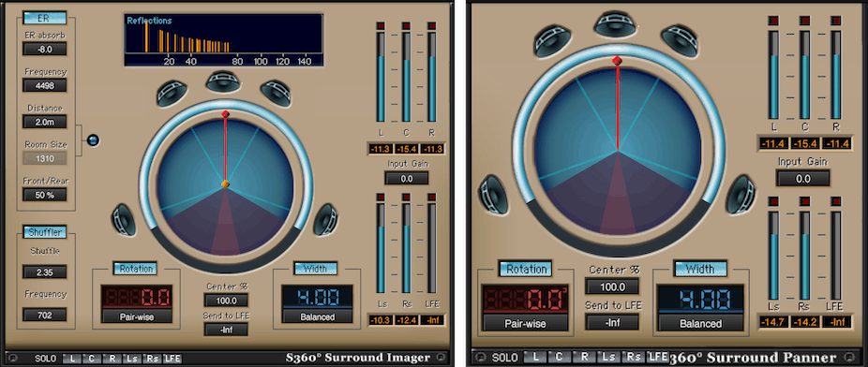Solo the LFE channel in Surround Panner

(x=658, y=357)
